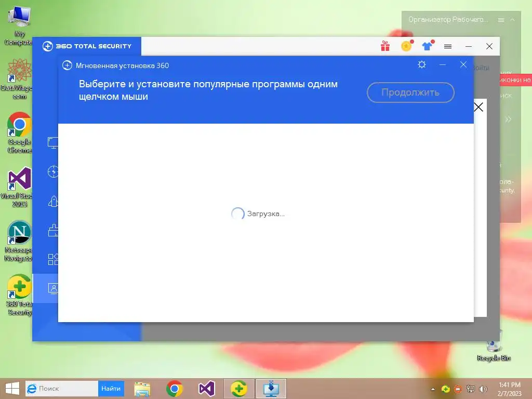This screenshot has width=532, height=399.
Task: Close the white panel behind the dialog
Action: [x=478, y=107]
